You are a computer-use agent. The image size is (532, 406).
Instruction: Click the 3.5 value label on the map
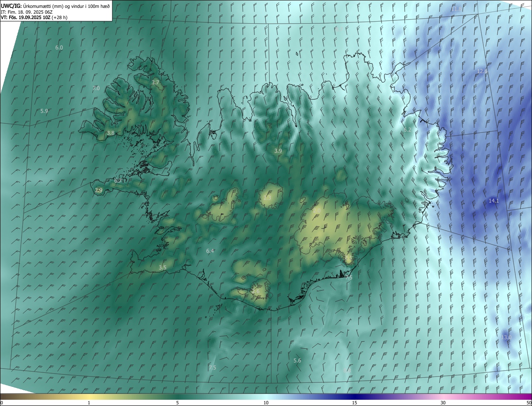(163, 268)
